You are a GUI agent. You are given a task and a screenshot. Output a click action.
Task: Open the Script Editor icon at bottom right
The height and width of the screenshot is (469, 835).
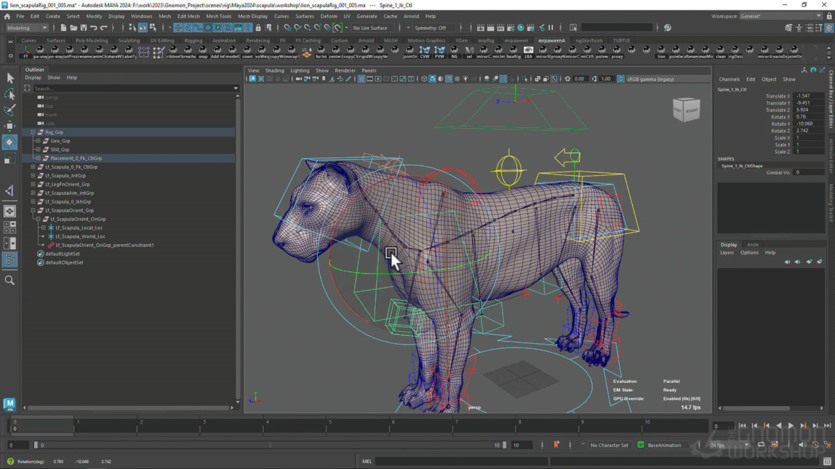[827, 461]
